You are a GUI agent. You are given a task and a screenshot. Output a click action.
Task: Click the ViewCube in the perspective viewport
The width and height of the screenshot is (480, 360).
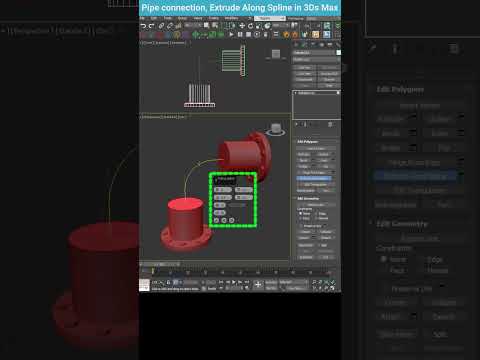[x=275, y=129]
